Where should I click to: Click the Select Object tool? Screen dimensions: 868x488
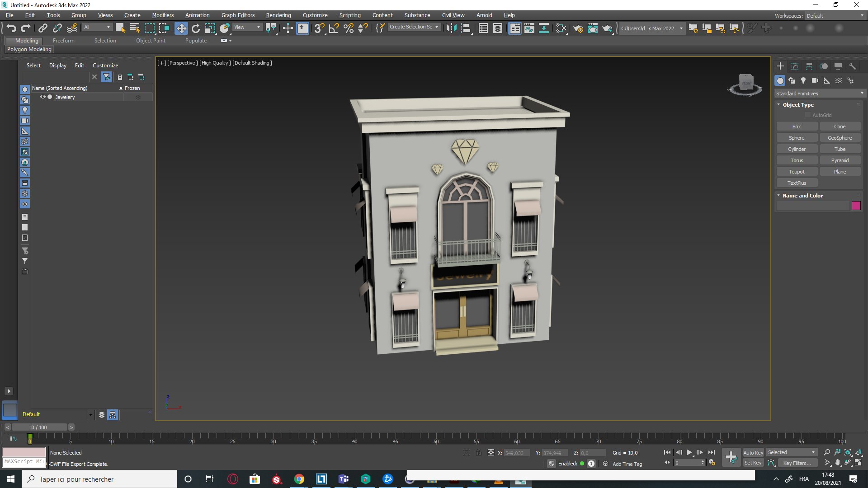(x=120, y=28)
